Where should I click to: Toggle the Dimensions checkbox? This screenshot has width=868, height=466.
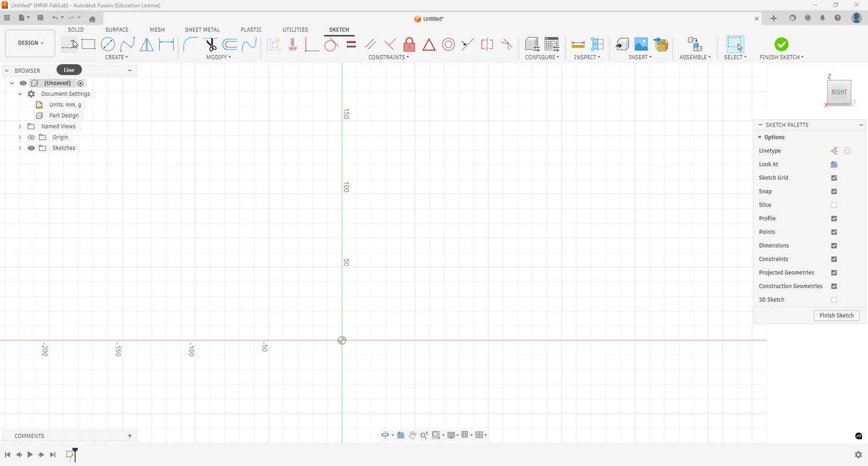coord(834,246)
